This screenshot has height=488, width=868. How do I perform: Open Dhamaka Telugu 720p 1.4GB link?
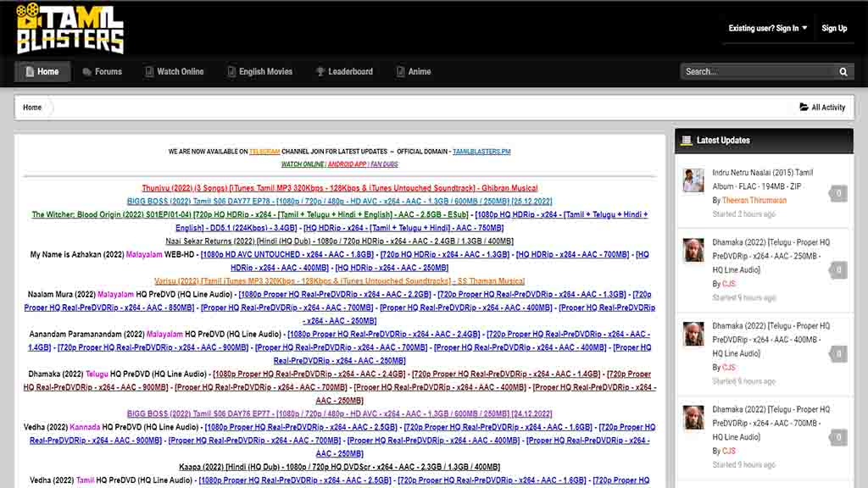[x=506, y=374]
